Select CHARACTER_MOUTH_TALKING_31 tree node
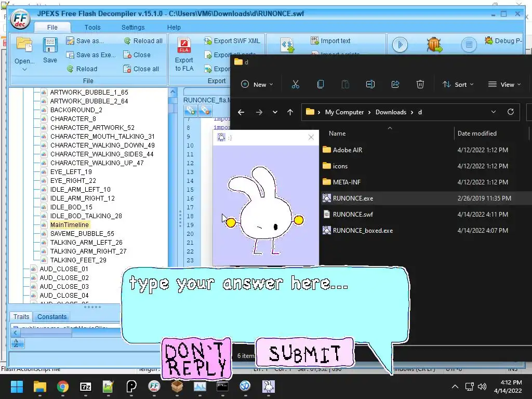 tap(102, 137)
